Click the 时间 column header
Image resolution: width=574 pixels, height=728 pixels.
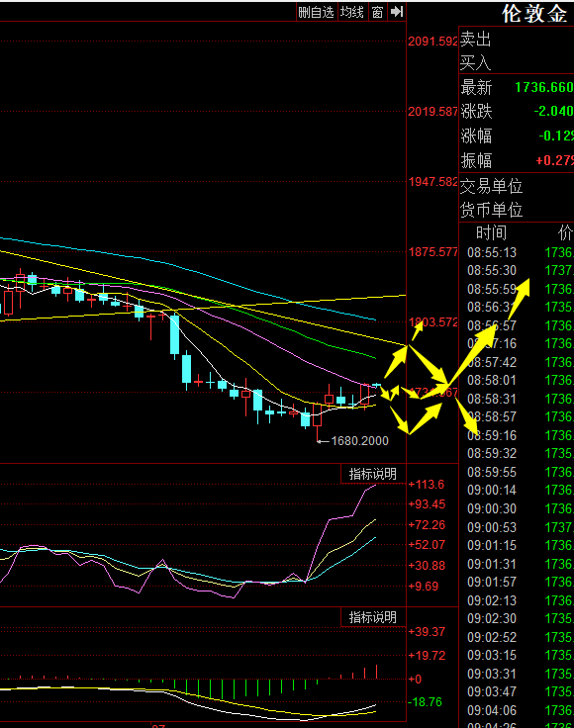click(x=491, y=232)
